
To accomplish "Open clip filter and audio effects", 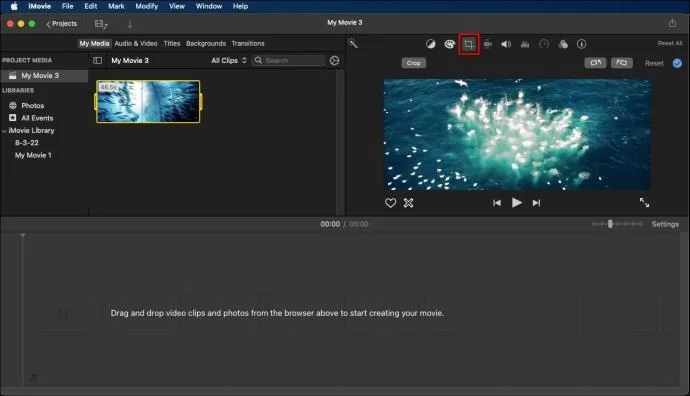I will [x=563, y=44].
